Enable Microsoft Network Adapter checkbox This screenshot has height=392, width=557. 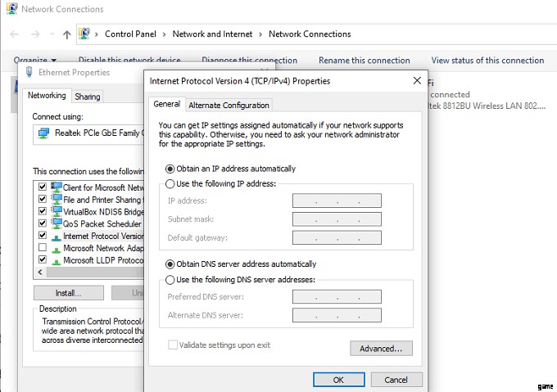[42, 248]
